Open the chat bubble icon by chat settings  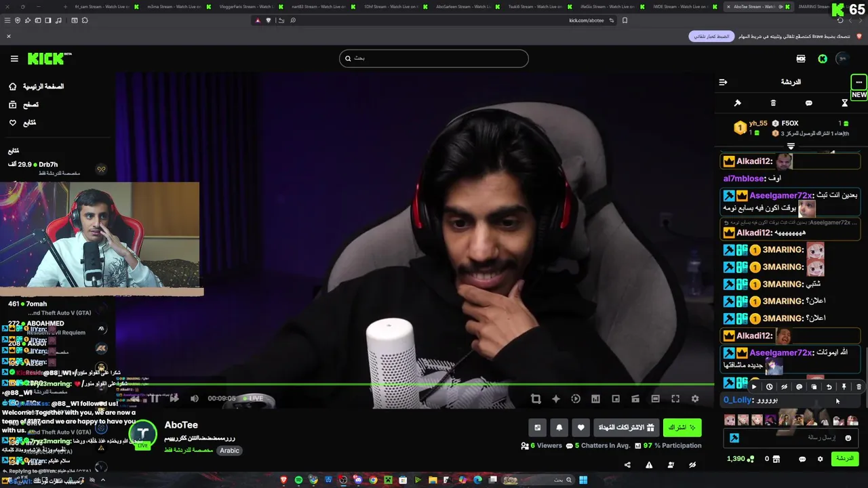pos(802,459)
